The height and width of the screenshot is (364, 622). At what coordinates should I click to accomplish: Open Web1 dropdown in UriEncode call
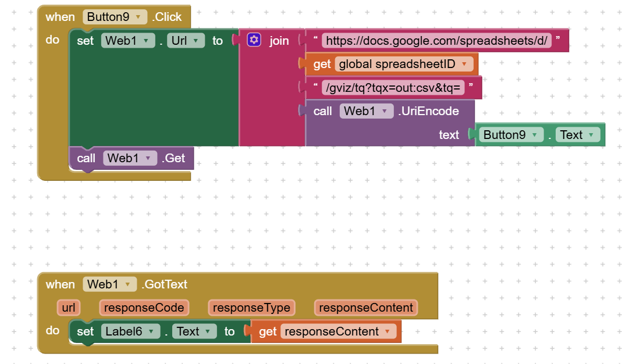coord(366,111)
